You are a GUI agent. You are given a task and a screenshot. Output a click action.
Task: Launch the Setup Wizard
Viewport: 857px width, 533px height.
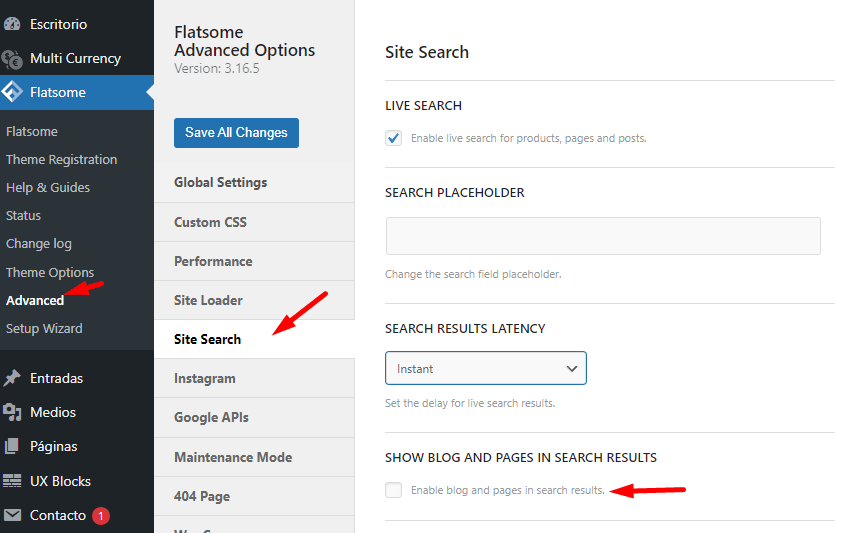click(x=44, y=329)
